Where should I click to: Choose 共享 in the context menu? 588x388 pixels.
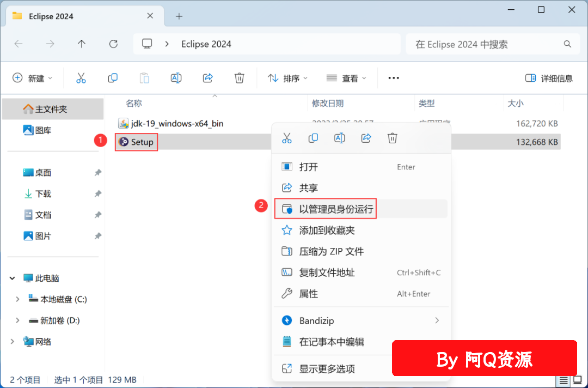coord(361,187)
